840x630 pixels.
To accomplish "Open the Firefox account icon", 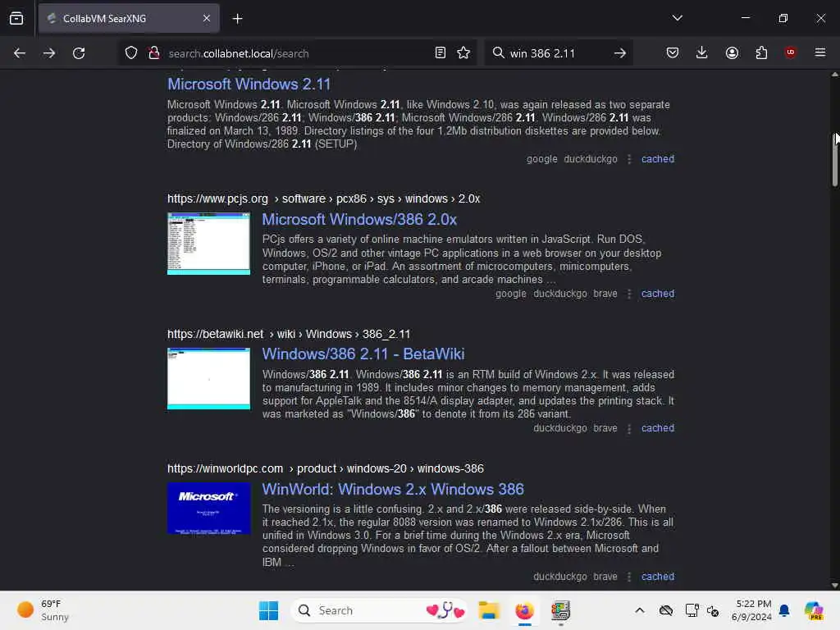I will coord(732,53).
